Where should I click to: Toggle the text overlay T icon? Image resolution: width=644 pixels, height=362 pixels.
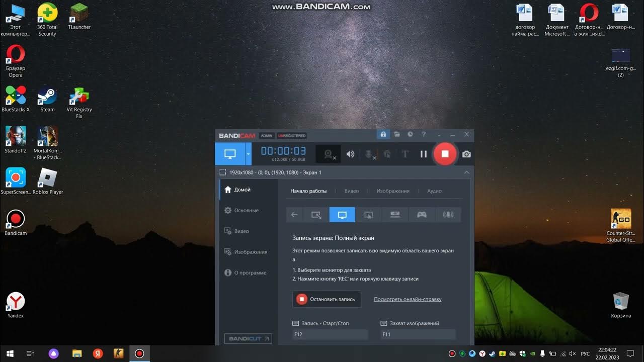coord(405,154)
